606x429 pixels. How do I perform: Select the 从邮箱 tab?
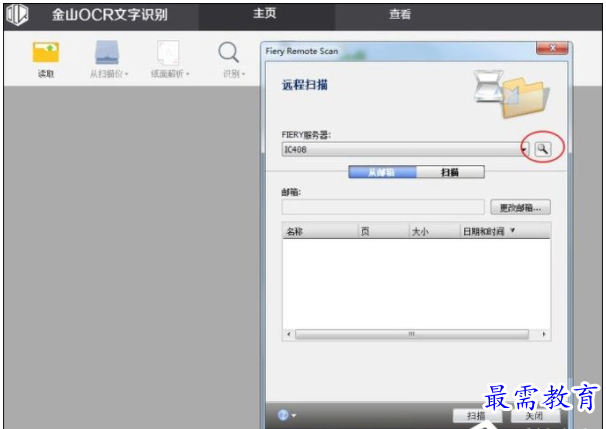(382, 172)
